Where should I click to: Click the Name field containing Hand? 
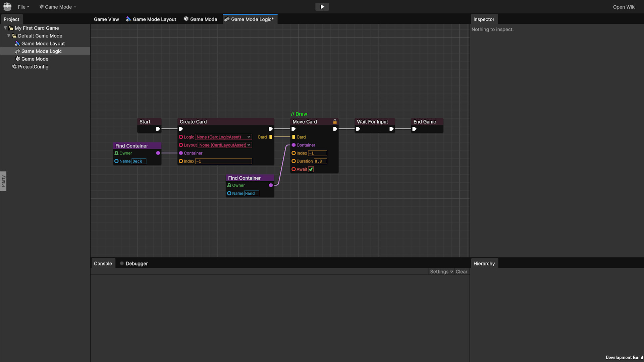tap(252, 193)
